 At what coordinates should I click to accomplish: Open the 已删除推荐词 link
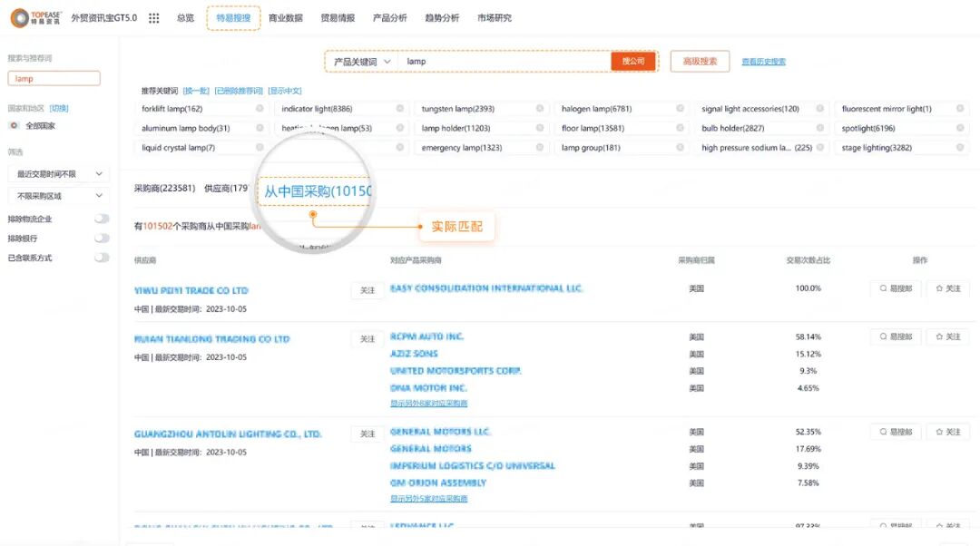click(x=239, y=91)
